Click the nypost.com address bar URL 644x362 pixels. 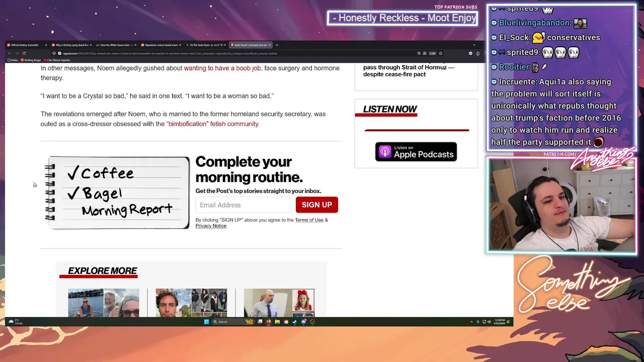(170, 53)
